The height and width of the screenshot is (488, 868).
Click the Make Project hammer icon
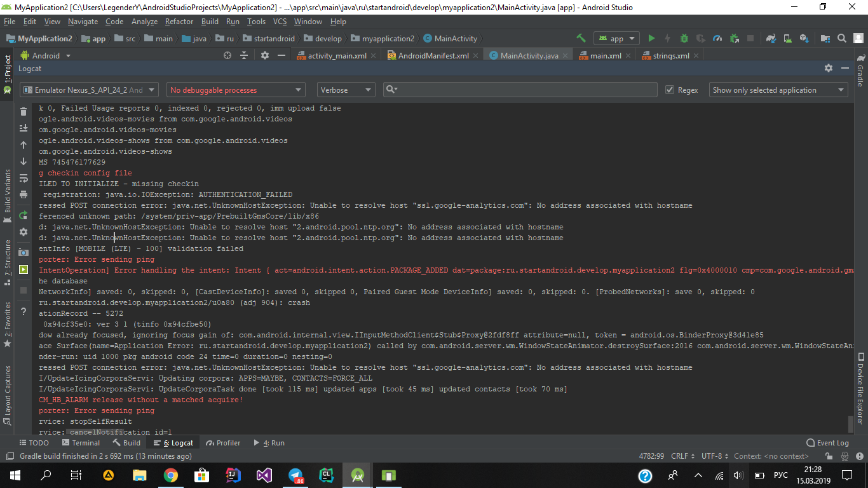[x=581, y=38]
